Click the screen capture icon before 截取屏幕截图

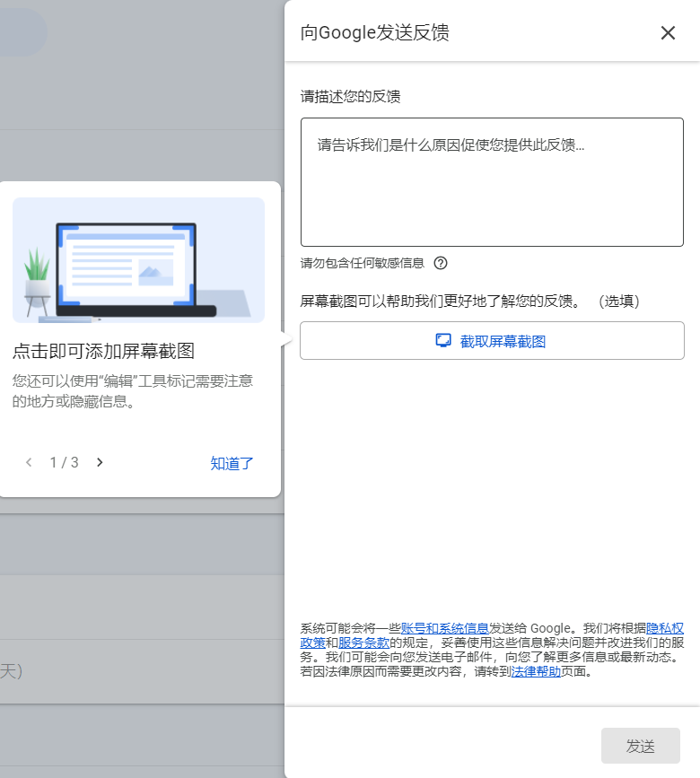click(x=442, y=341)
